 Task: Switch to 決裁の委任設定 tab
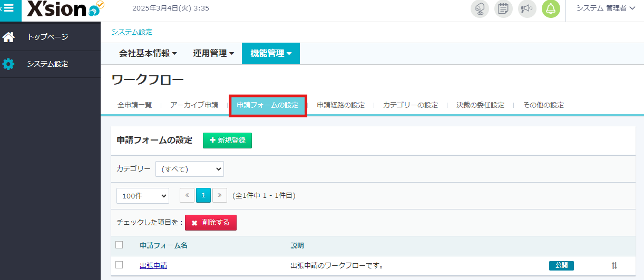tap(480, 105)
